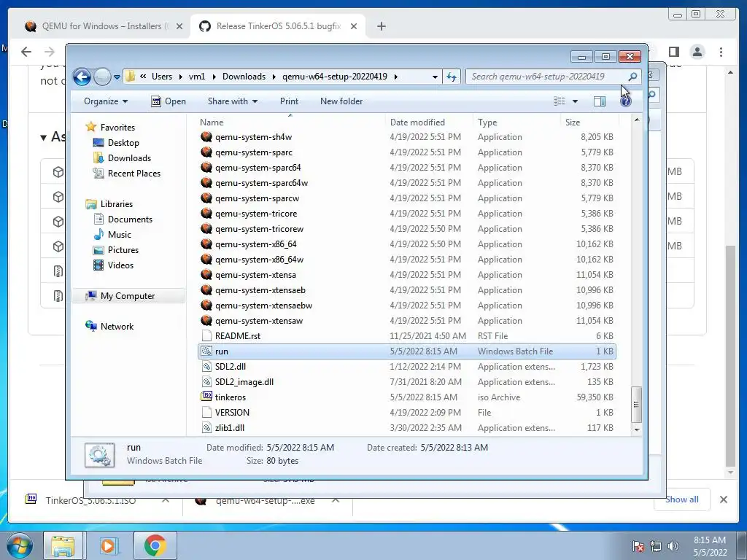Open address bar history dropdown arrow
The height and width of the screenshot is (560, 747).
click(x=435, y=77)
